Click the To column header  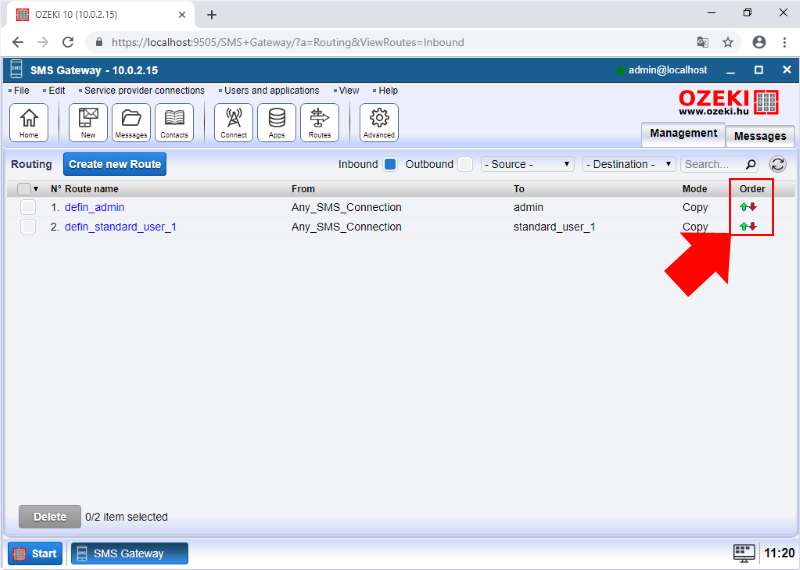pos(519,189)
